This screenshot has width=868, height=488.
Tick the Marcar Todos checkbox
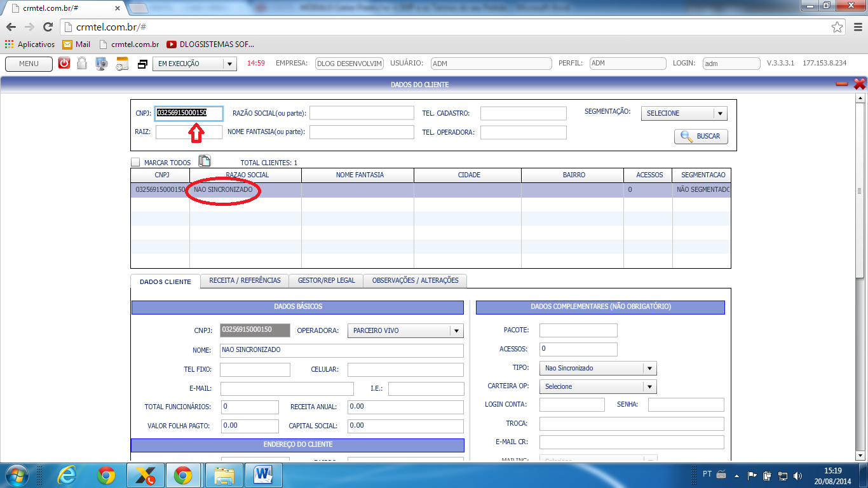(x=135, y=162)
